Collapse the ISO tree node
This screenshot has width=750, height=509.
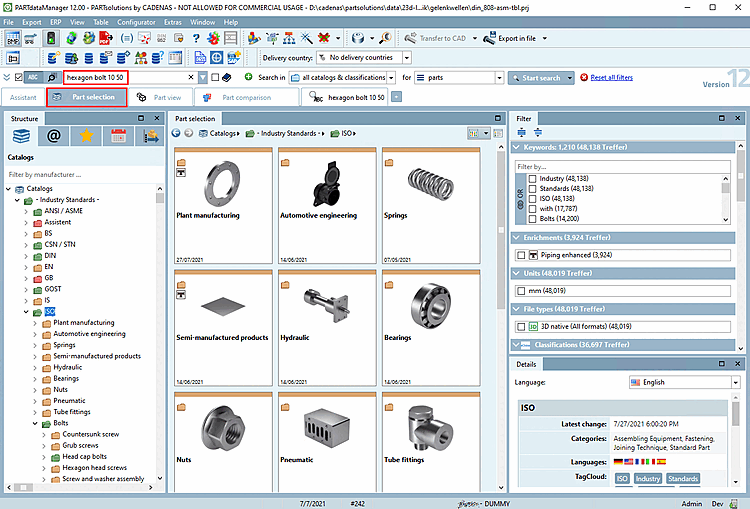tap(26, 312)
